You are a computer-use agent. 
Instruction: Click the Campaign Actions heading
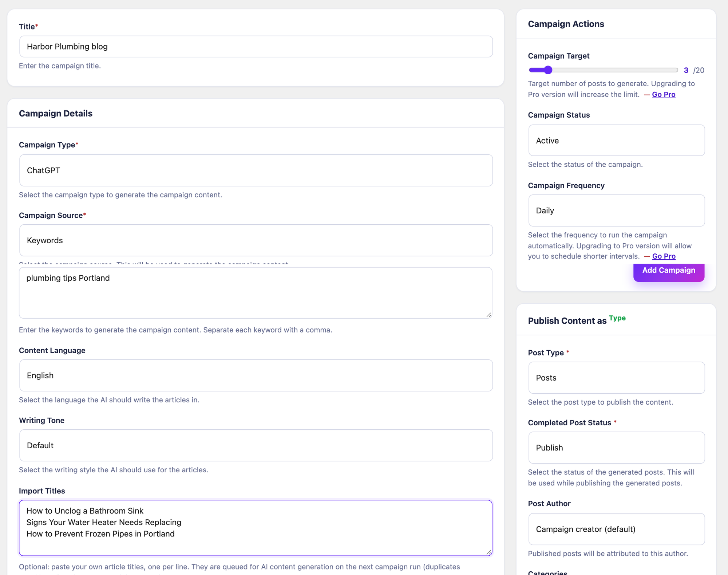566,24
